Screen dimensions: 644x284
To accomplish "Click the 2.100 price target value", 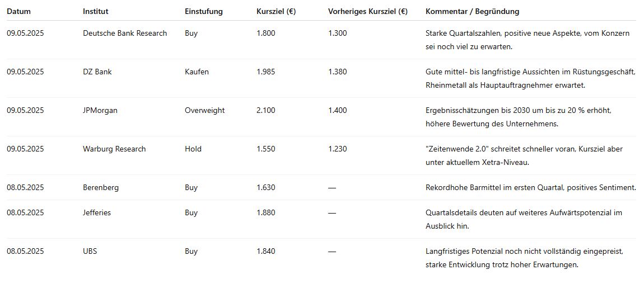I will click(266, 110).
